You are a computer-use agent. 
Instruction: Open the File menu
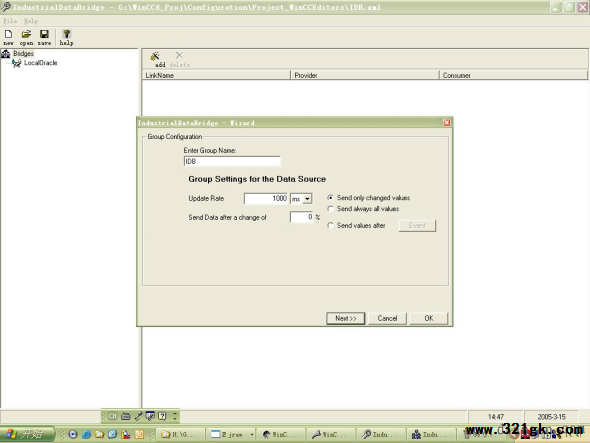tap(10, 21)
